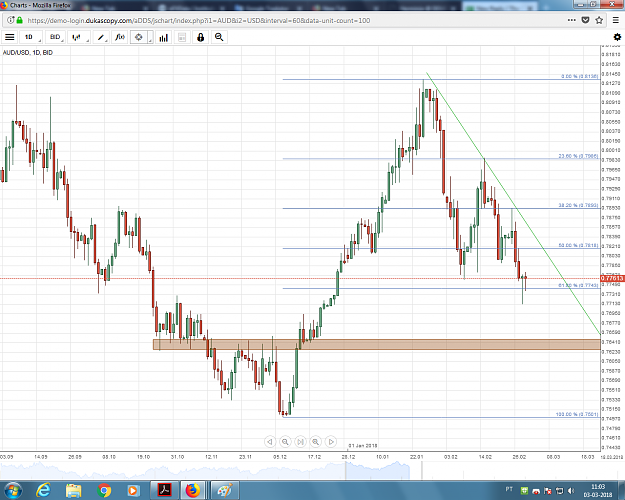Expand the cursor tool options arrow

tap(150, 37)
